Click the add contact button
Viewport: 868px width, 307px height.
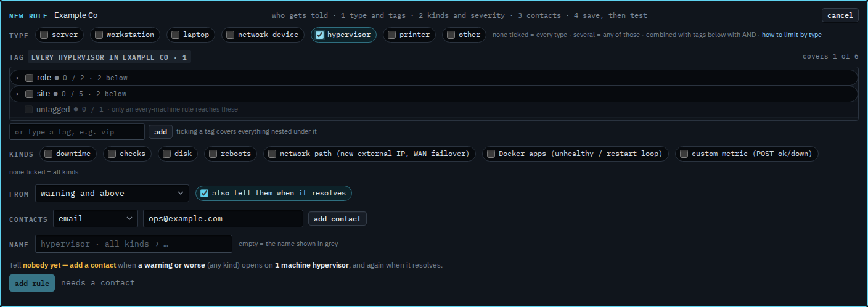tap(337, 219)
